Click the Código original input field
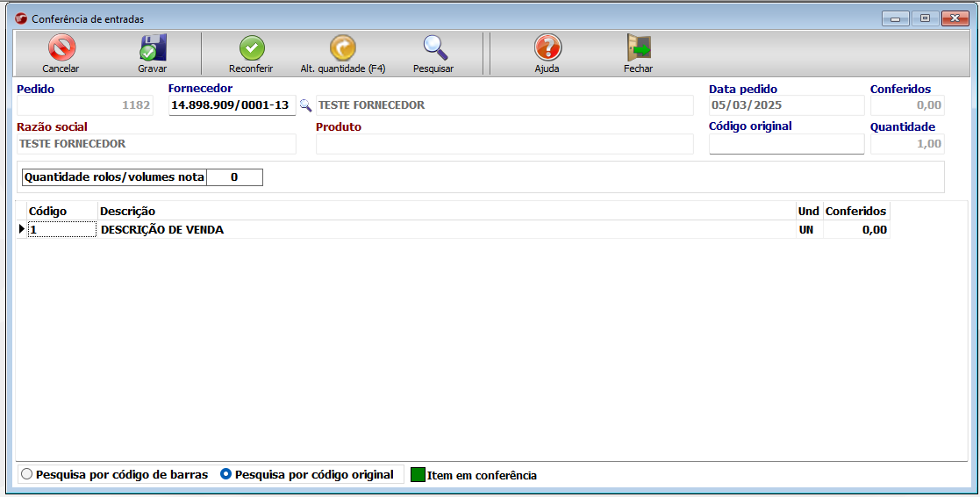The height and width of the screenshot is (497, 980). click(x=786, y=144)
